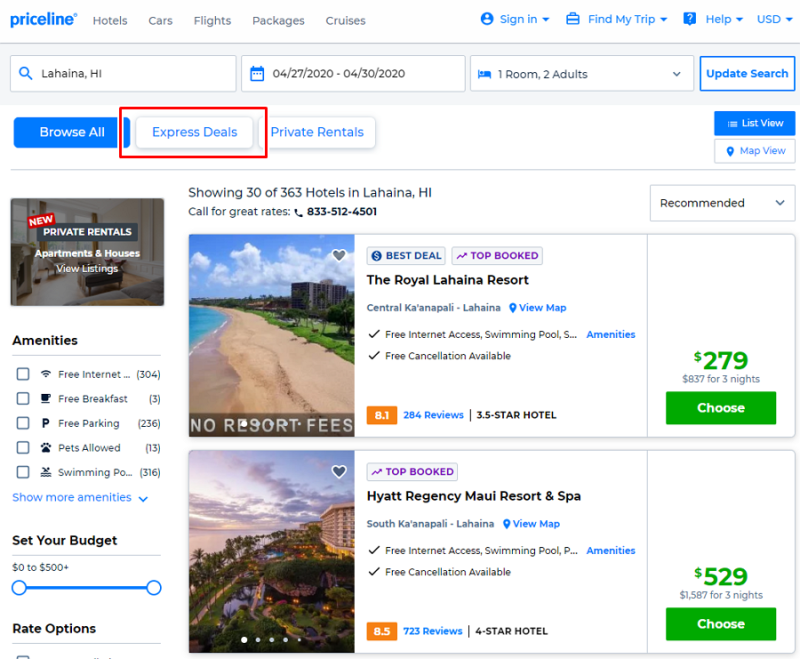Check the Free Parking checkbox
This screenshot has height=659, width=800.
(23, 423)
